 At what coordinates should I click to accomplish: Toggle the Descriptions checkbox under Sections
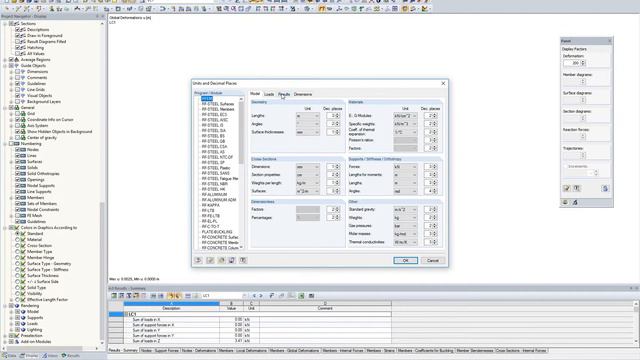[18, 30]
